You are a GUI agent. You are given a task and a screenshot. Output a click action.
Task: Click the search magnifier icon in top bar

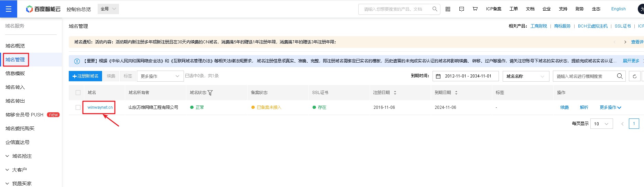point(435,9)
